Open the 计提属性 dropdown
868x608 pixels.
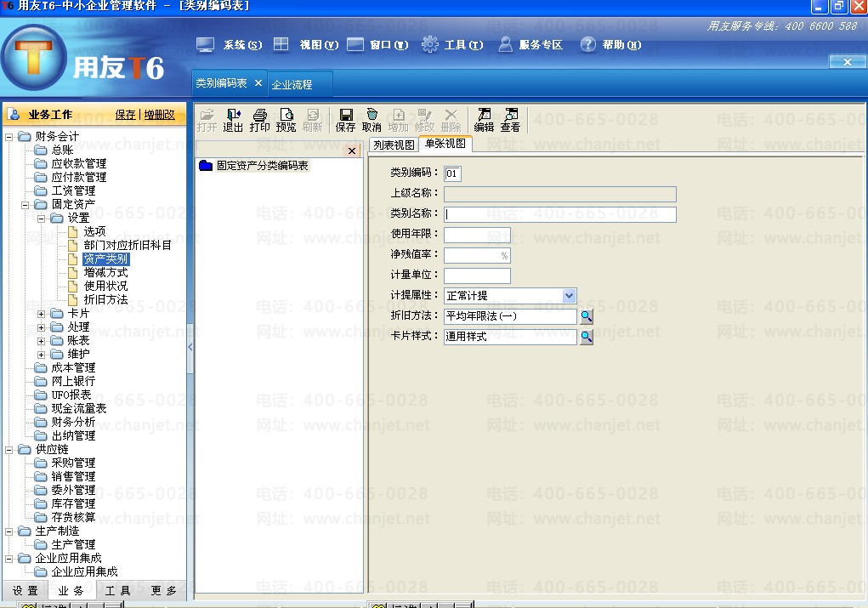(569, 296)
